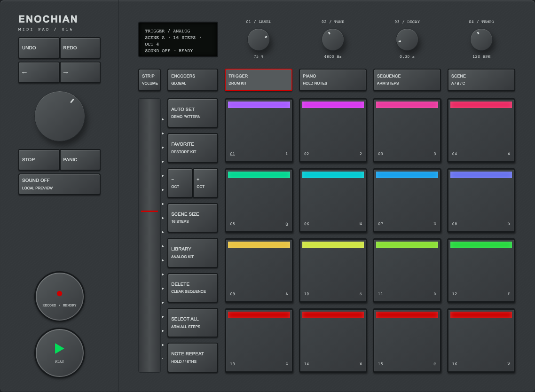Raise octave with the plus OCT button

click(205, 183)
